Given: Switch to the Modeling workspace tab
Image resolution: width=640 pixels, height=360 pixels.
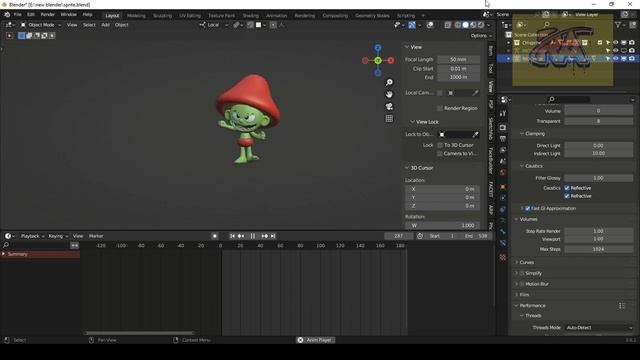Looking at the screenshot, I should coord(136,16).
